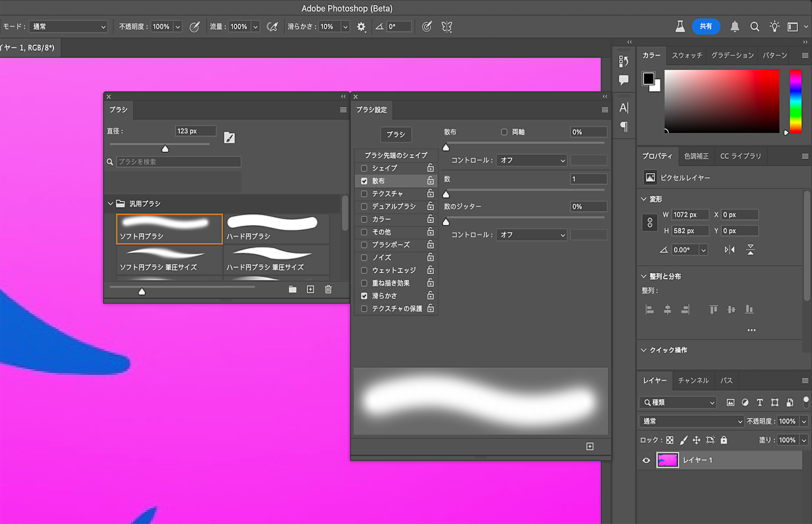The width and height of the screenshot is (812, 524).
Task: Filter for text layers with the T icon
Action: (x=759, y=402)
